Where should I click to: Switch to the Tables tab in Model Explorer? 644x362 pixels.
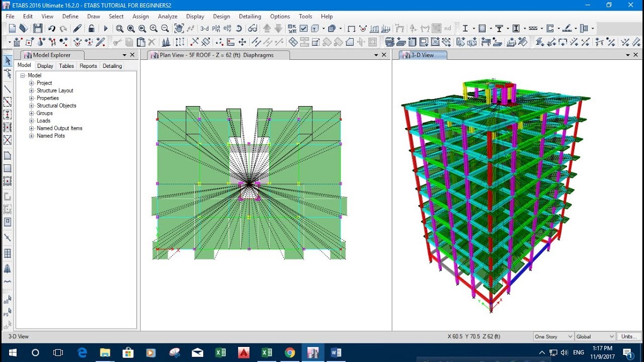coord(66,65)
